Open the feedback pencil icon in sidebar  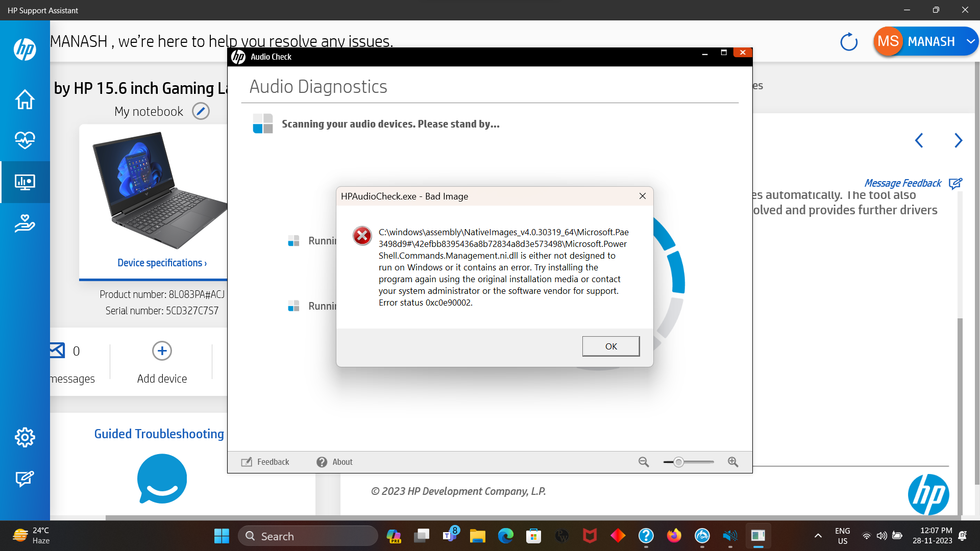point(24,479)
